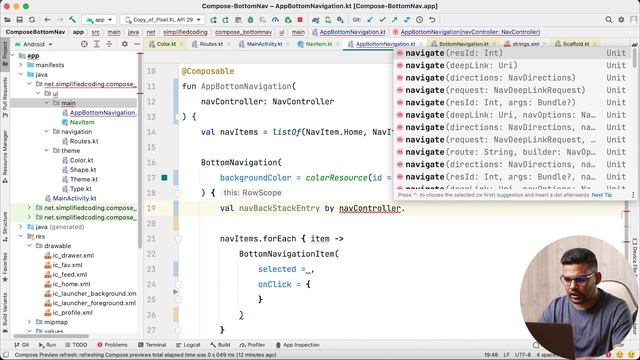Image resolution: width=640 pixels, height=360 pixels.
Task: Toggle the Project side panel tab
Action: click(x=5, y=53)
